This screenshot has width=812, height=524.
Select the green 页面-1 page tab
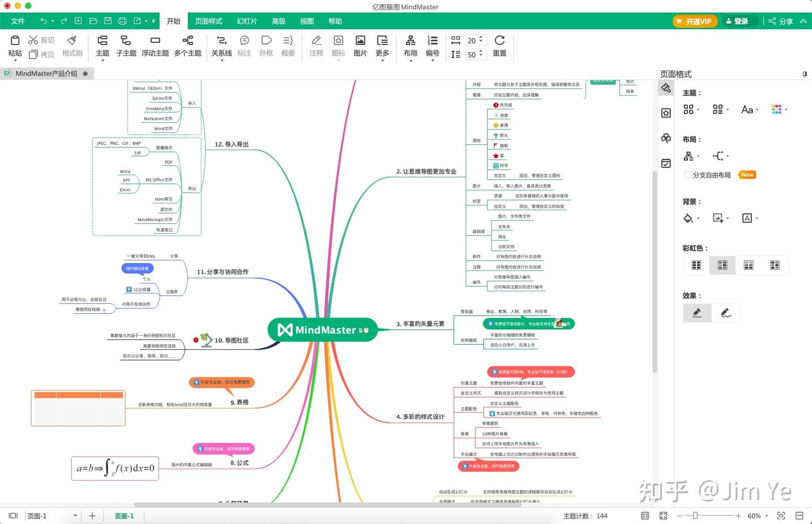click(124, 516)
